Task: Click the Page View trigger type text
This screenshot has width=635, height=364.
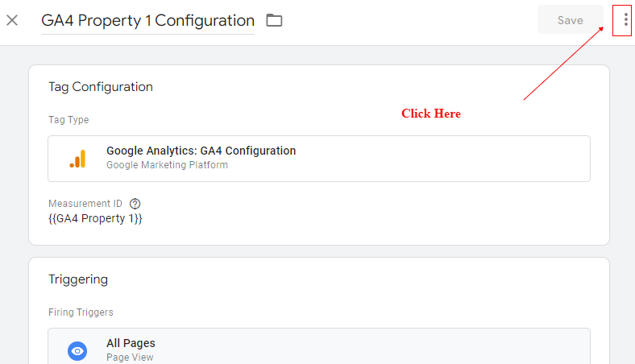Action: click(x=130, y=357)
